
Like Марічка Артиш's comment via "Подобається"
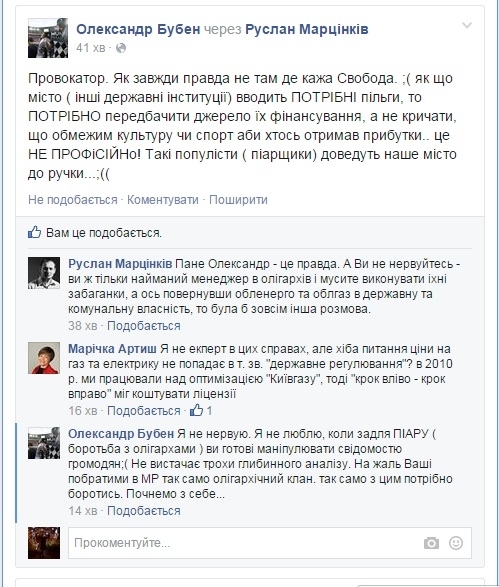[x=144, y=411]
